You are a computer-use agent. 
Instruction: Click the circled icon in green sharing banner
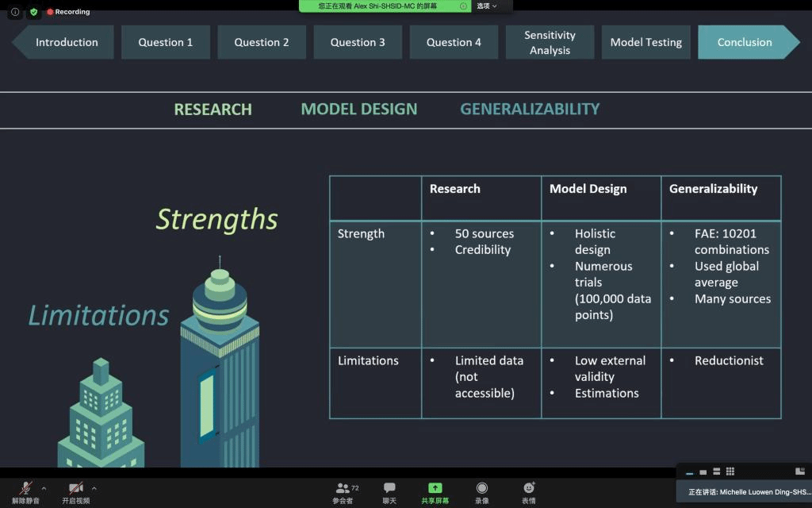click(463, 6)
